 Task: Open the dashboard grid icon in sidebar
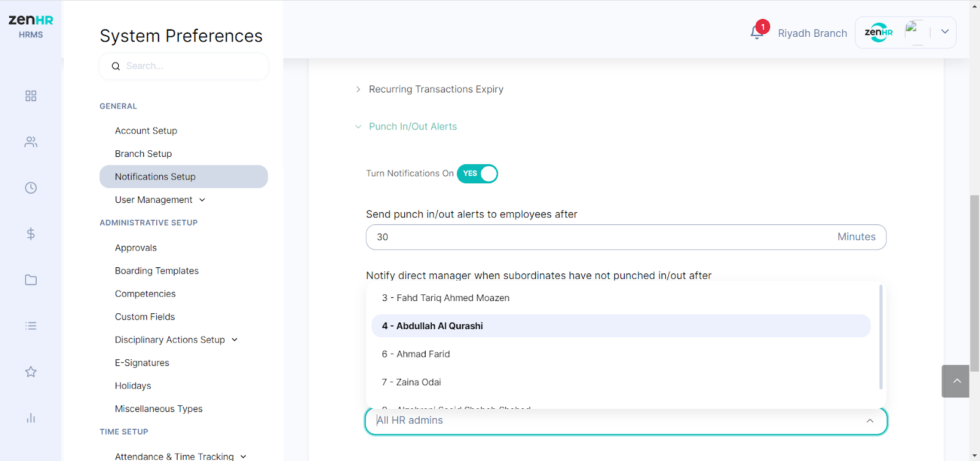click(x=31, y=96)
